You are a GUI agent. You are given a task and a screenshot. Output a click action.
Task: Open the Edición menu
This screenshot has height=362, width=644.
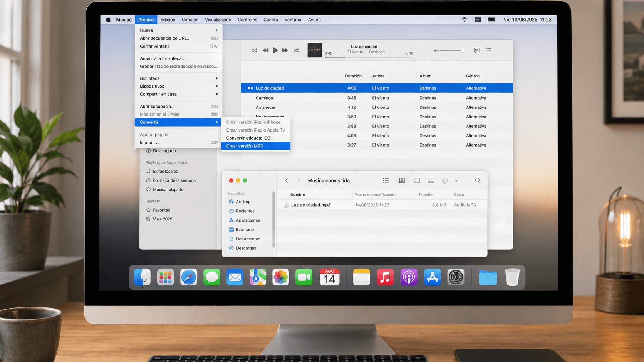click(x=168, y=20)
